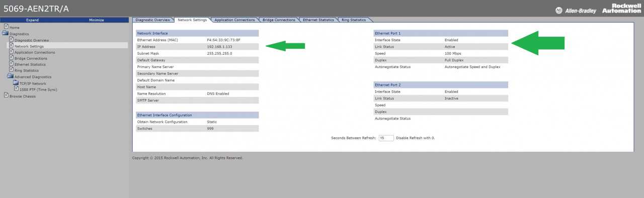Select the Network Settings tab
This screenshot has width=644, height=198.
click(x=192, y=20)
